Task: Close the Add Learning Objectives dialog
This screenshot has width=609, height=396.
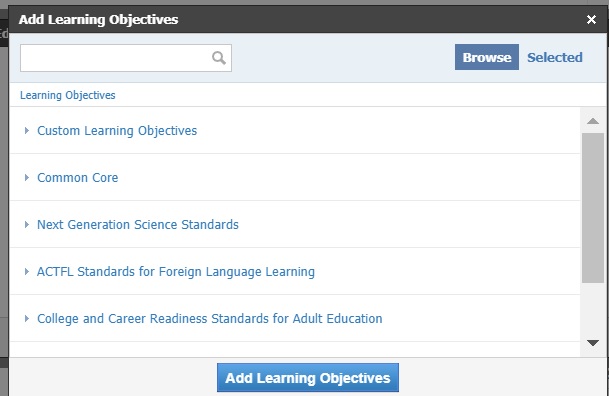Action: coord(591,19)
